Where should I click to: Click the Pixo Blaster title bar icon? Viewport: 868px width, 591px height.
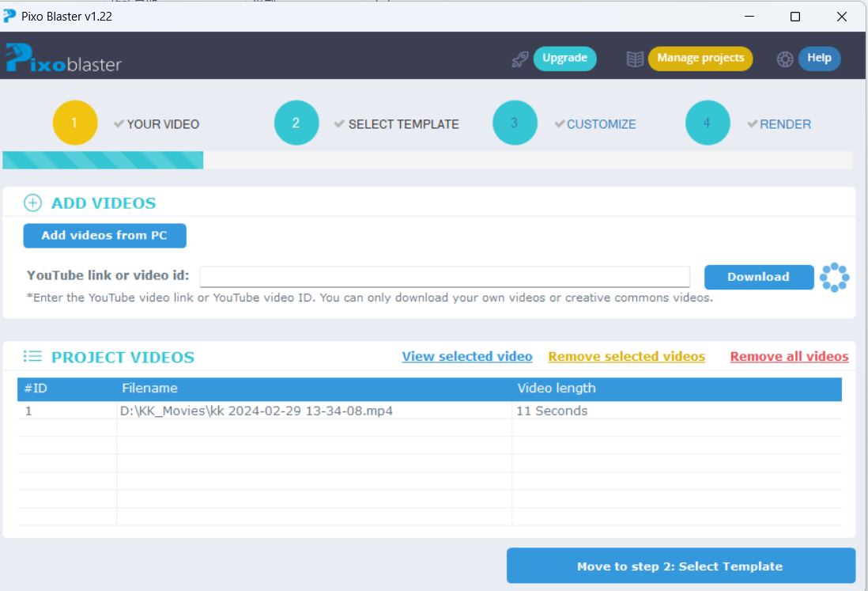pyautogui.click(x=9, y=16)
